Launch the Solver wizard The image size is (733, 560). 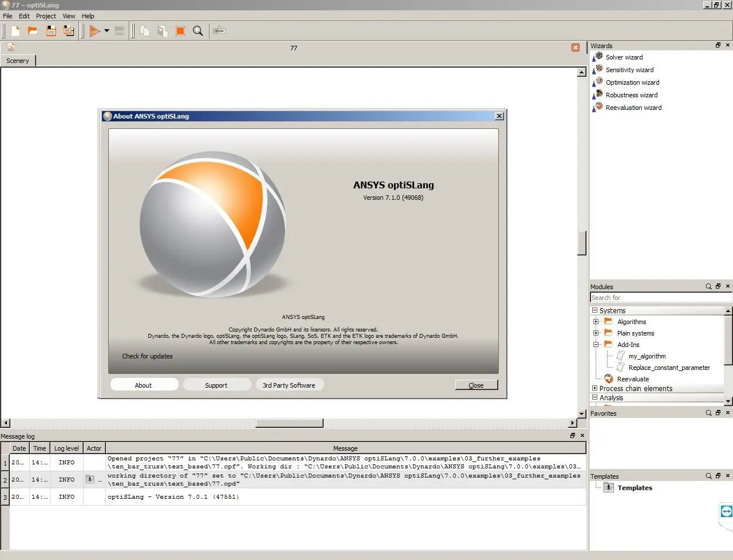[x=624, y=57]
